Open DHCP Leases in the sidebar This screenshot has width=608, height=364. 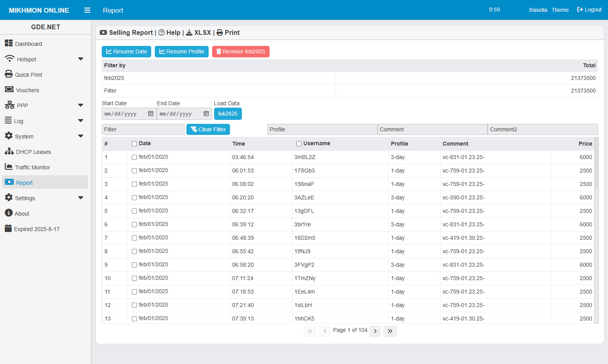(33, 152)
